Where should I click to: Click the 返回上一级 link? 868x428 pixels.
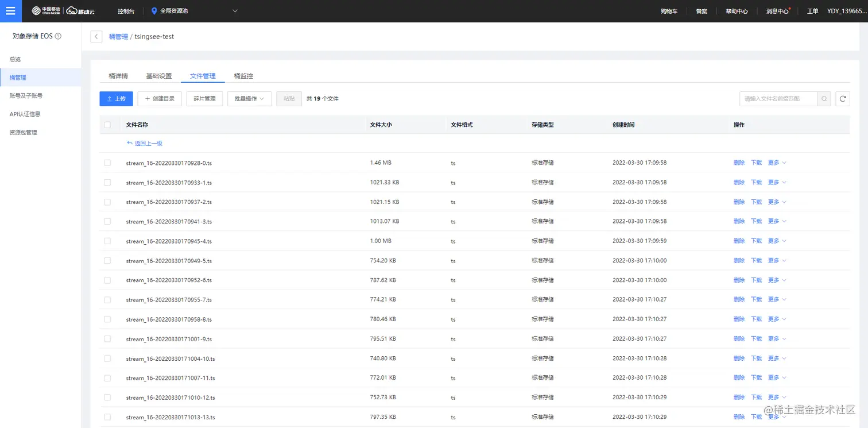pos(145,143)
